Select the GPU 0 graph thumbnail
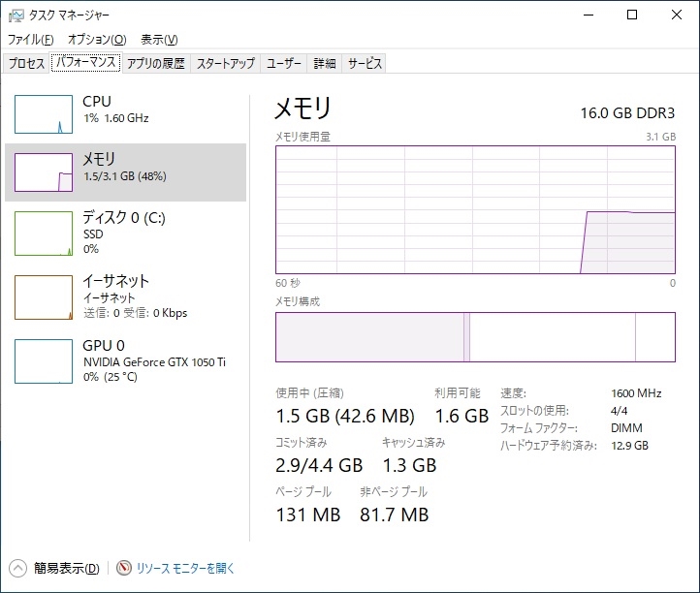Screen dimensions: 700x593 [x=44, y=360]
